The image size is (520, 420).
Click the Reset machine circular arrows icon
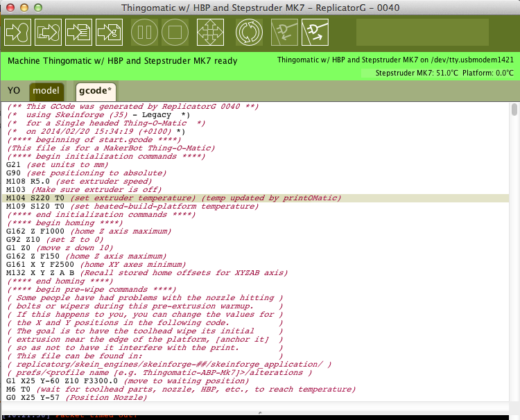click(249, 32)
